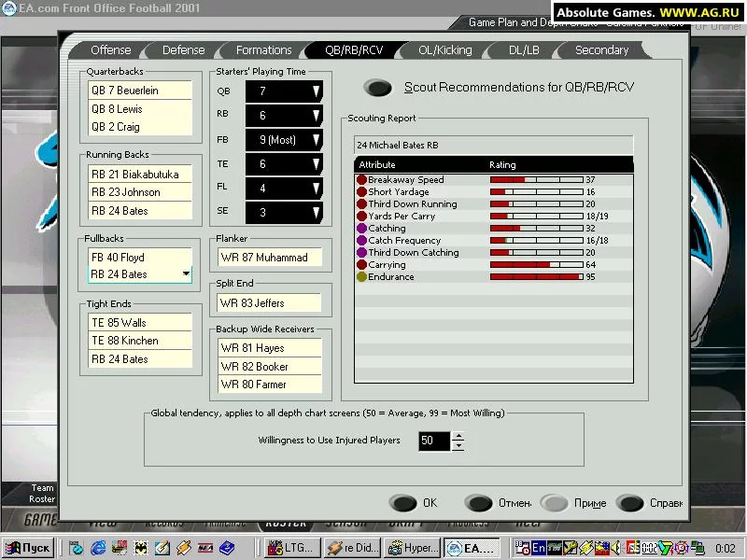Open the Formations tab
Screen dimensions: 747x560
pyautogui.click(x=263, y=50)
